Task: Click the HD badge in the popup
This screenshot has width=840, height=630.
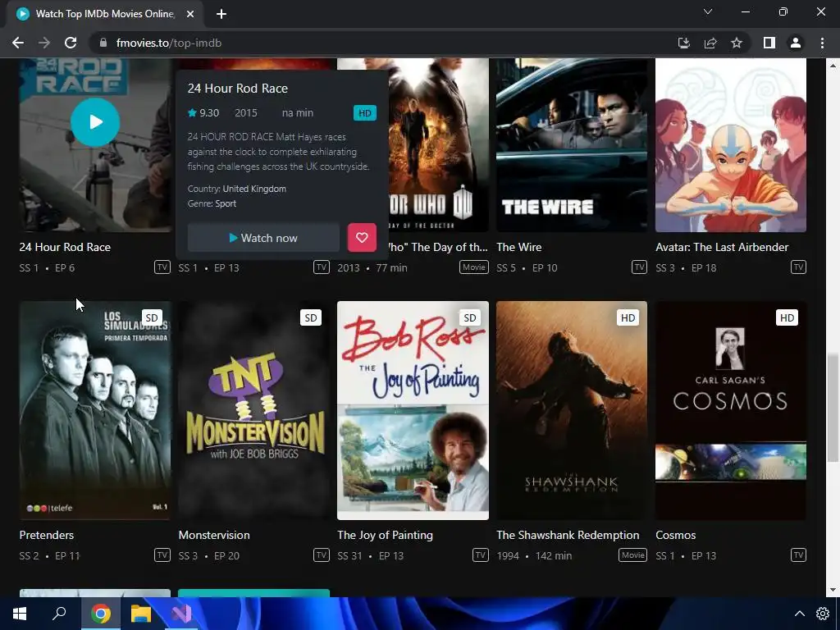Action: (x=365, y=113)
